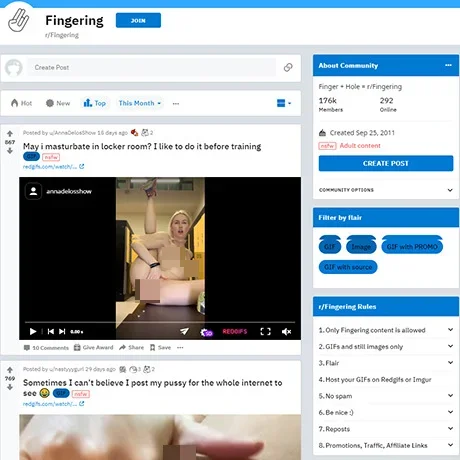Open more options under first post

click(x=180, y=347)
